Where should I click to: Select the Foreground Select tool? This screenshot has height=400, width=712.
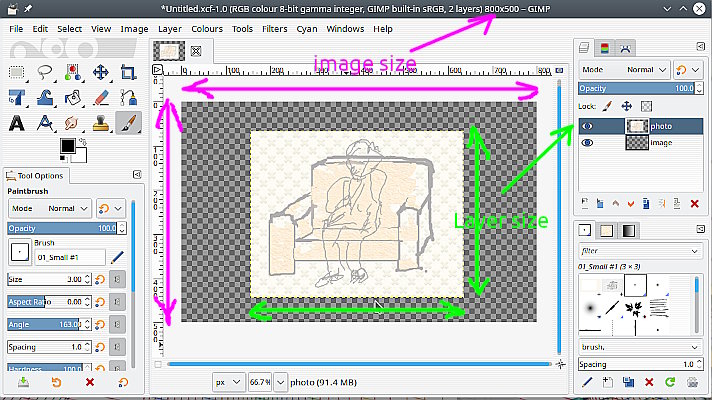[x=73, y=72]
